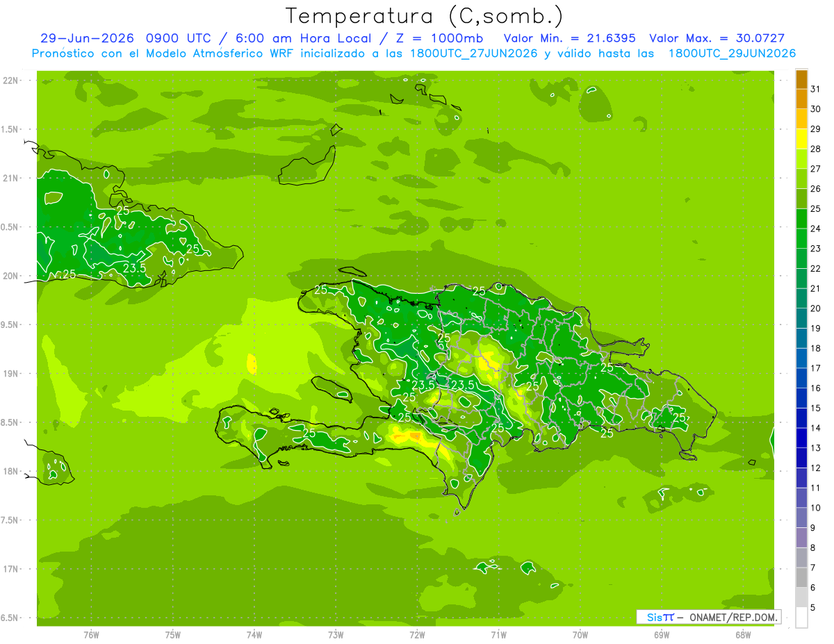
Task: Pick the yellow swatch between 28 and 29
Action: (x=801, y=139)
